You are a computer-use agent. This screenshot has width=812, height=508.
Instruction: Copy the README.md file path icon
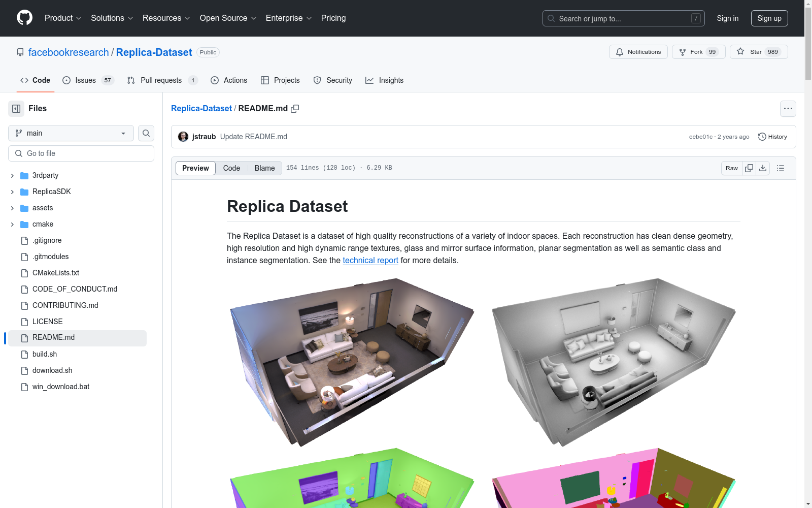click(295, 108)
